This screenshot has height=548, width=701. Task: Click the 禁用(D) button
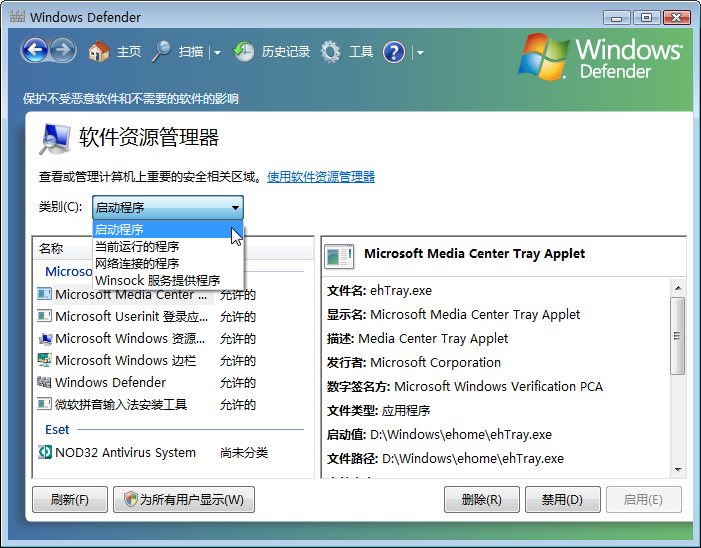562,499
